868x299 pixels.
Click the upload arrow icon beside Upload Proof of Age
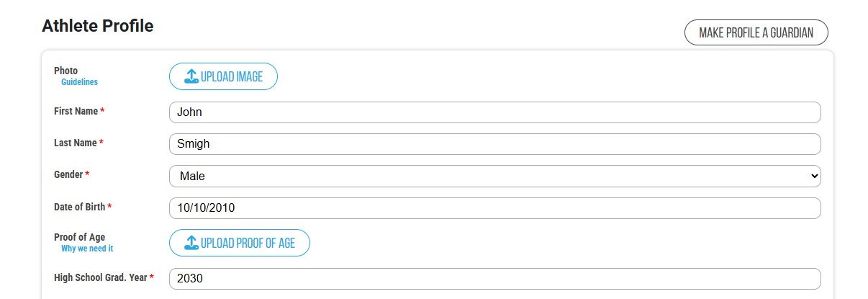191,243
